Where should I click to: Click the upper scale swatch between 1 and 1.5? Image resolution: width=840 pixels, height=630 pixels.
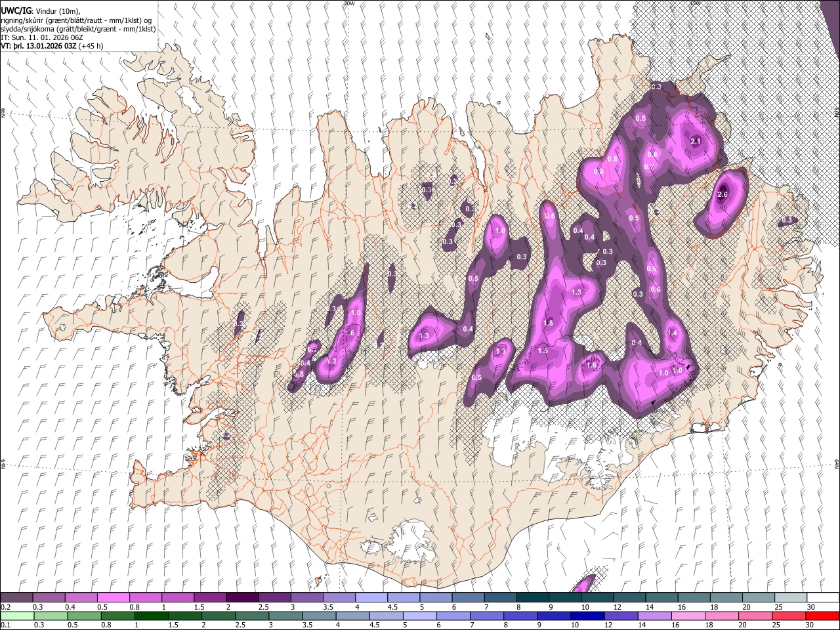[x=178, y=598]
